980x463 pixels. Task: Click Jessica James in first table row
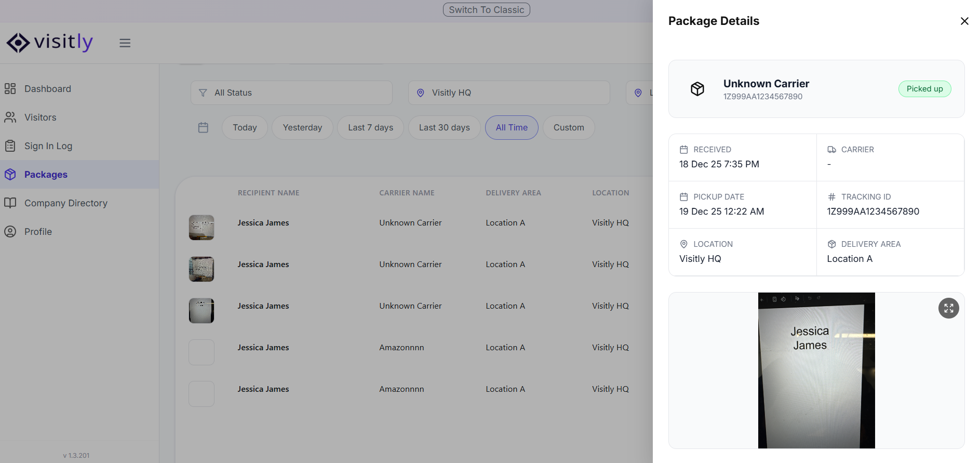[263, 223]
